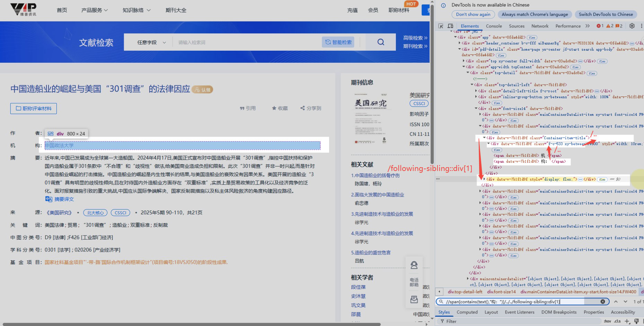This screenshot has width=644, height=326.
Task: Go to previous search match arrow
Action: point(616,301)
